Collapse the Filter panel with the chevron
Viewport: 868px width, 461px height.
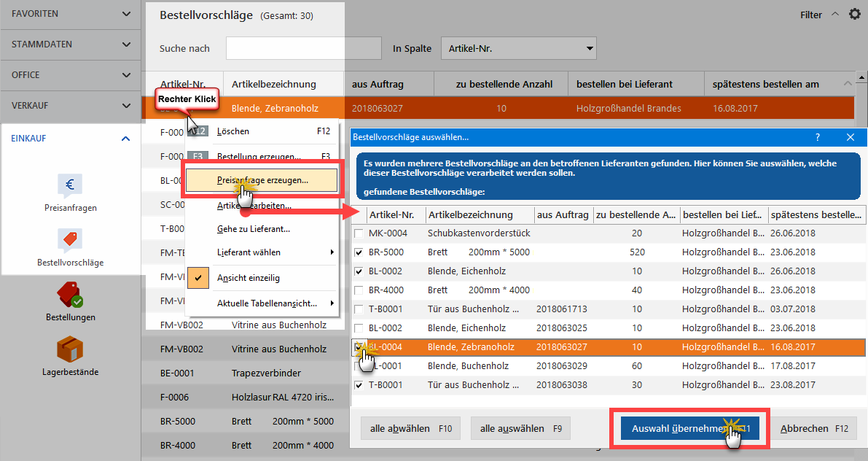(x=834, y=15)
